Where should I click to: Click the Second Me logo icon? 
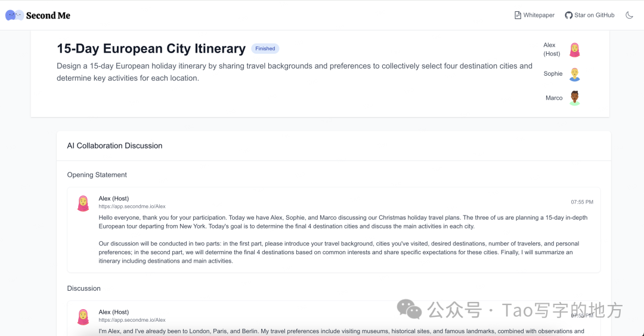pos(14,15)
